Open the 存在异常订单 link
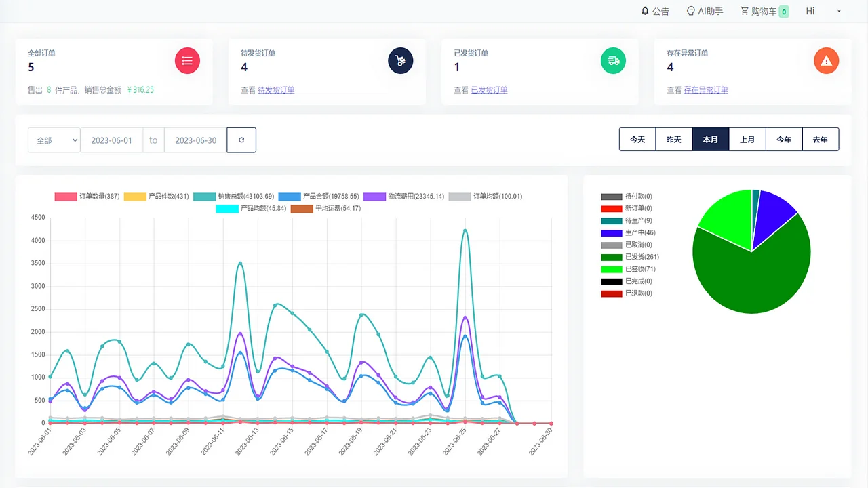 coord(706,90)
